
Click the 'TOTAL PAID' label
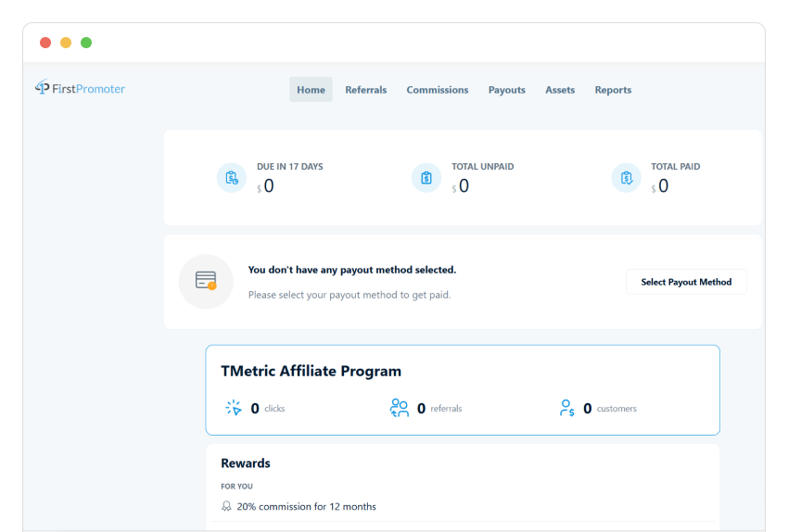click(676, 166)
